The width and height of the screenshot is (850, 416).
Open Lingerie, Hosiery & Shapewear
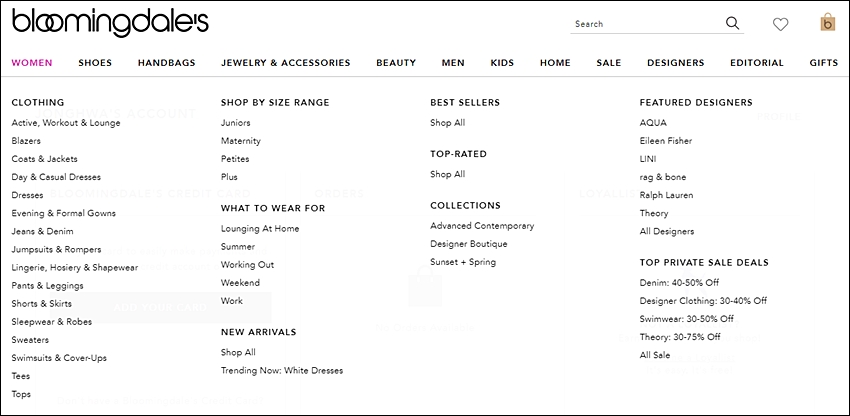point(75,267)
